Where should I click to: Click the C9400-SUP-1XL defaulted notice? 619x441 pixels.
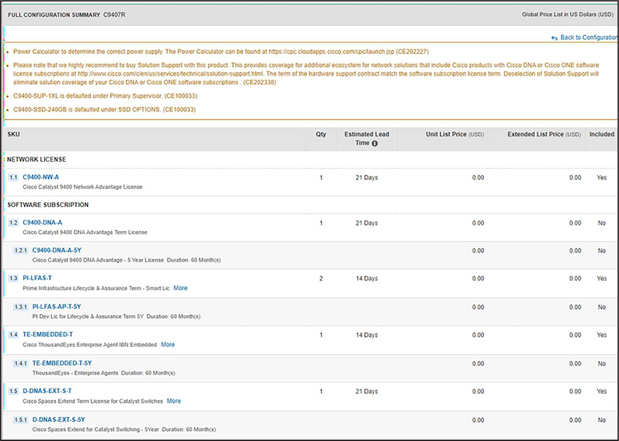point(105,96)
